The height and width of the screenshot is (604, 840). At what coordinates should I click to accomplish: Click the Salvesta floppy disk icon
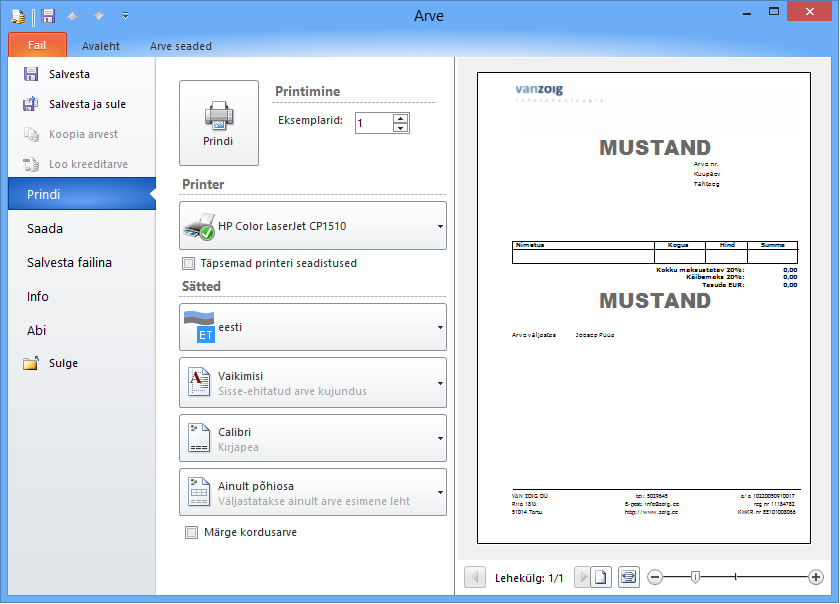tap(31, 74)
